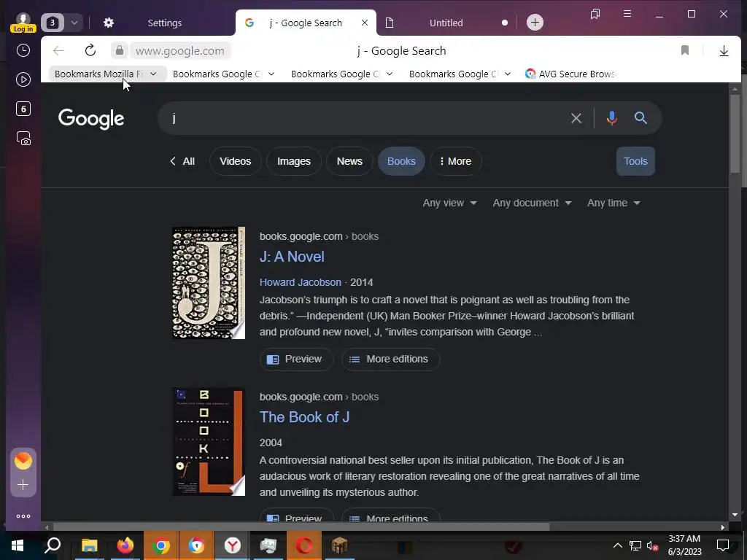
Task: Select the Images filter
Action: click(293, 161)
